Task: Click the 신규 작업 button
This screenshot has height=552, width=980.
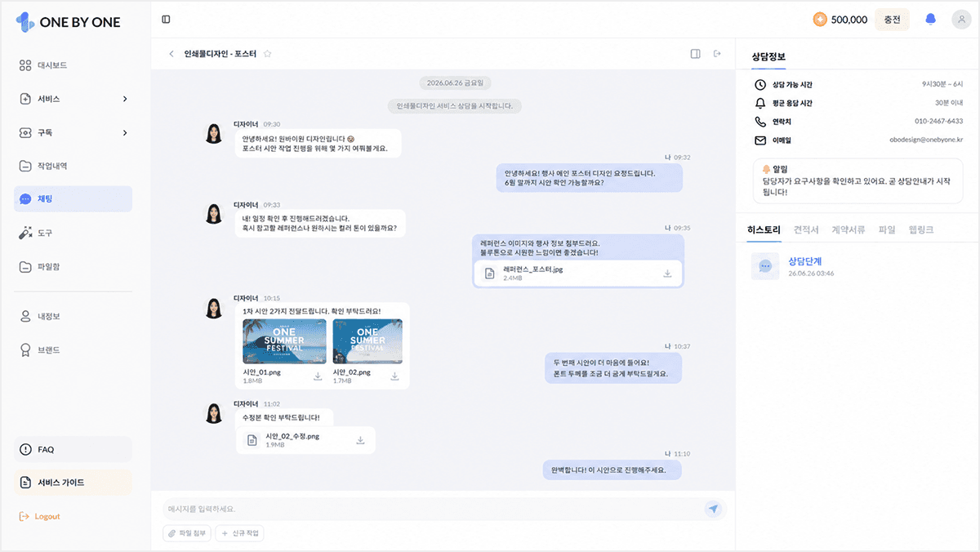Action: tap(240, 533)
